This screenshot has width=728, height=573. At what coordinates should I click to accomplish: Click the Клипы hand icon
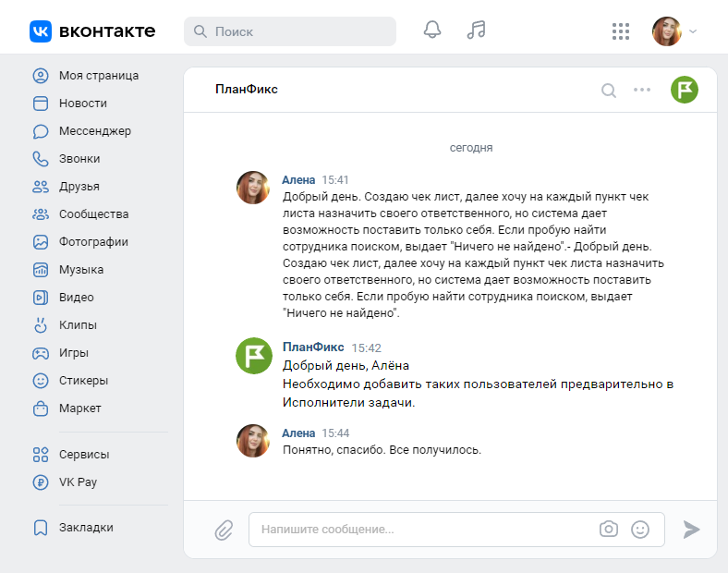click(41, 325)
